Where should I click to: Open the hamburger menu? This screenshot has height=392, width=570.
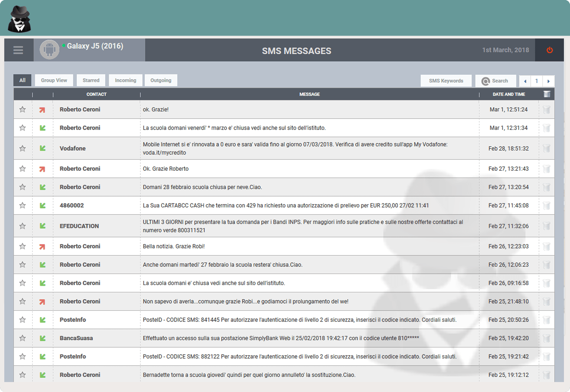pos(18,50)
